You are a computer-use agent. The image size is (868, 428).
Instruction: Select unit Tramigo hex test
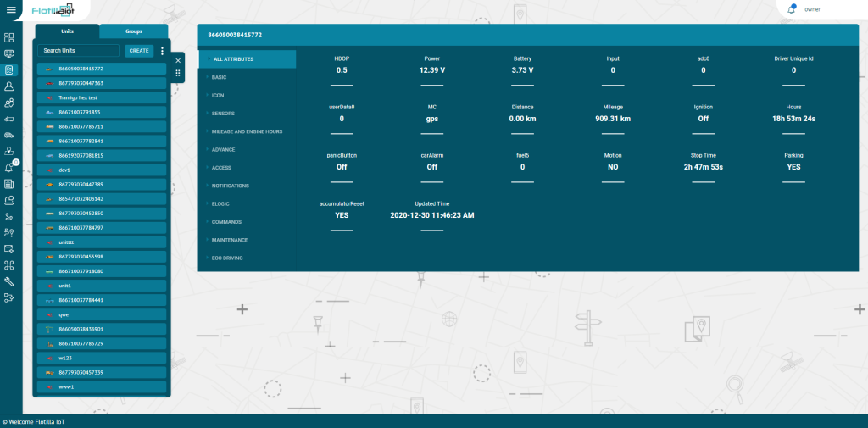click(102, 98)
